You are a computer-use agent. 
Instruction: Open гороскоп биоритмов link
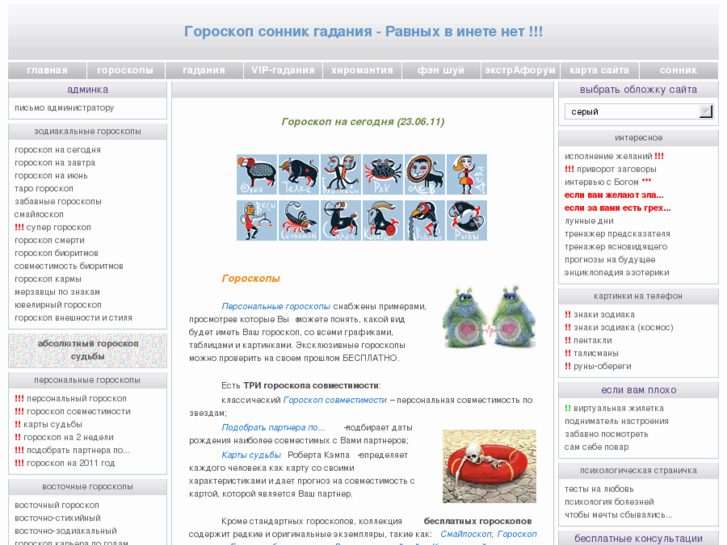coord(56,253)
